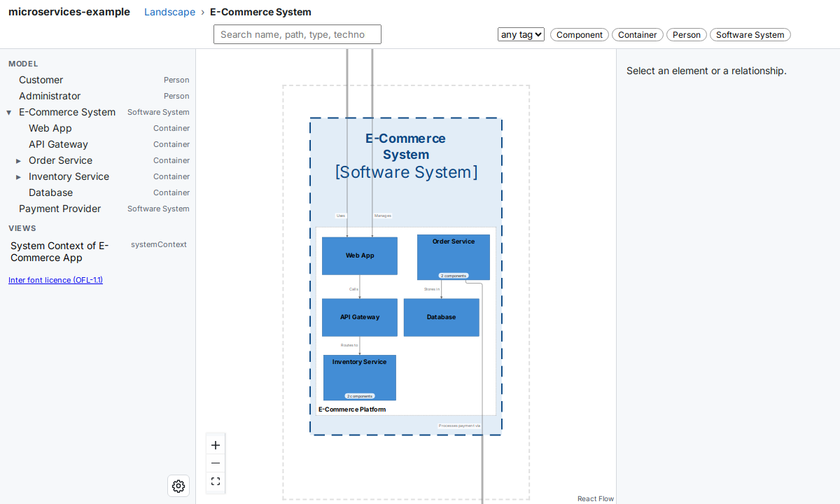The height and width of the screenshot is (504, 840).
Task: Focus the search name, path field
Action: pos(297,34)
